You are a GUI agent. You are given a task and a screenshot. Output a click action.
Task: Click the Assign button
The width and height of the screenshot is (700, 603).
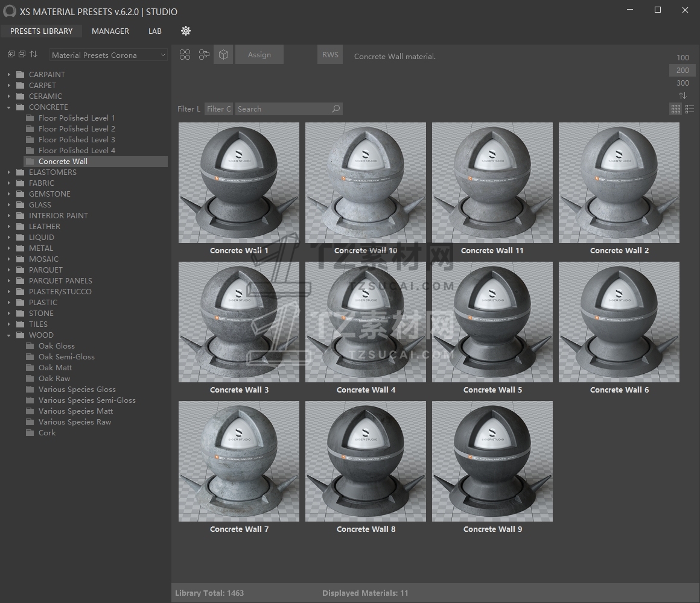click(259, 55)
